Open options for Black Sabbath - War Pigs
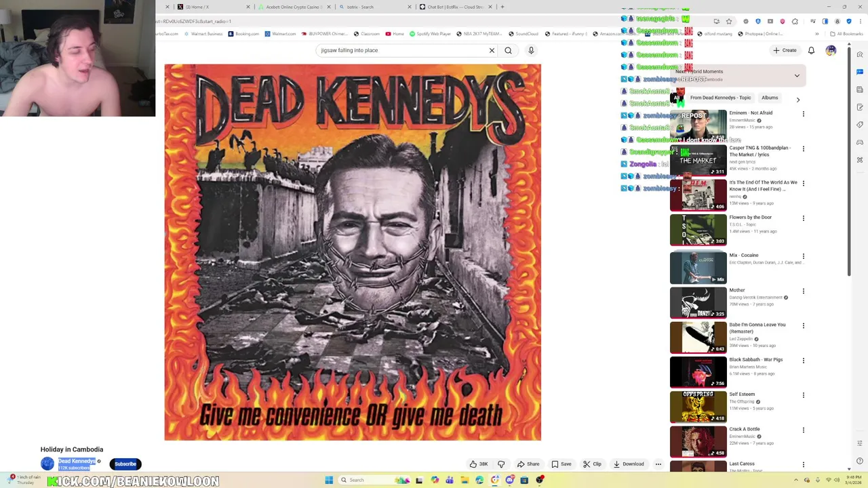 [804, 361]
